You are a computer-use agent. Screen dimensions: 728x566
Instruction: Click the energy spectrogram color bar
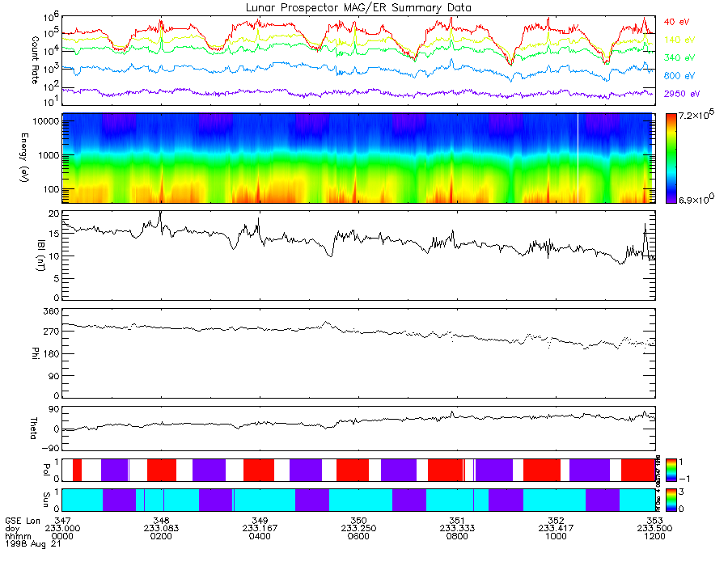[671, 158]
